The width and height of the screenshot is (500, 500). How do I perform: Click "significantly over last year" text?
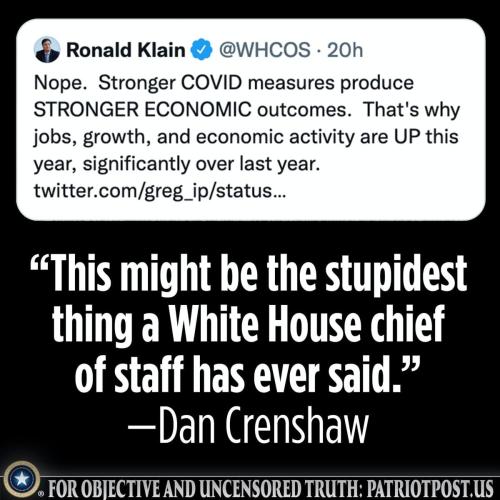201,164
